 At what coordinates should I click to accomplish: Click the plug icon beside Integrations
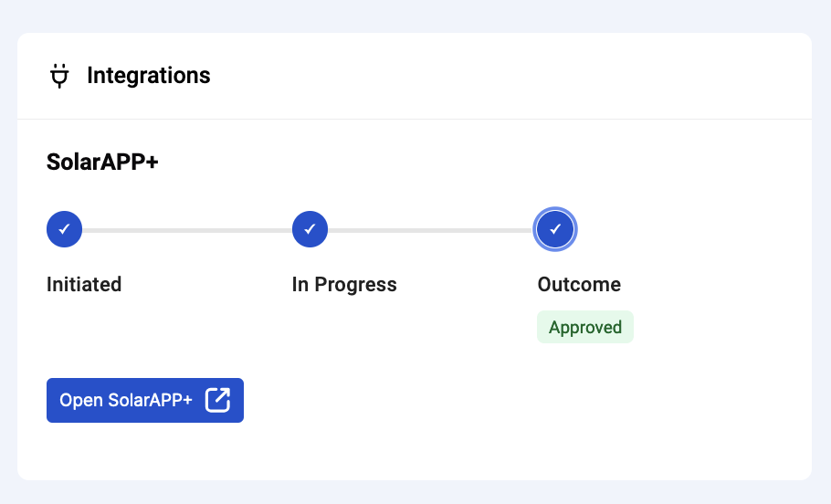(x=59, y=76)
